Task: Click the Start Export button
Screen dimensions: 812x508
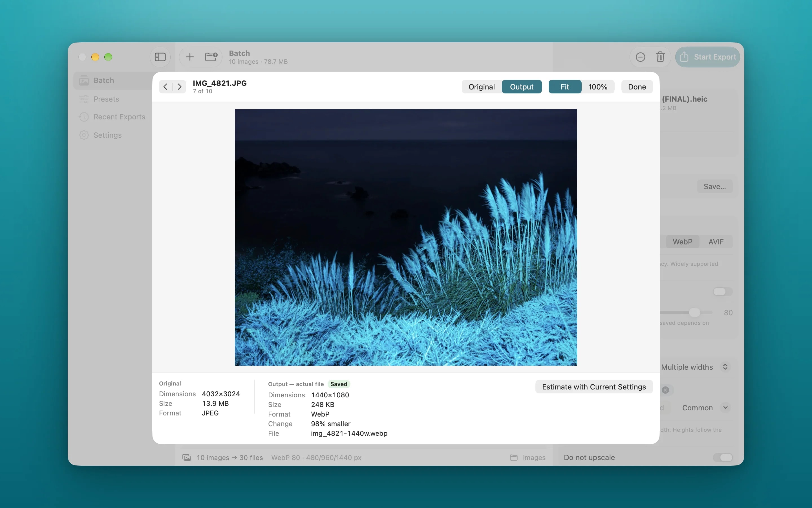Action: (708, 57)
